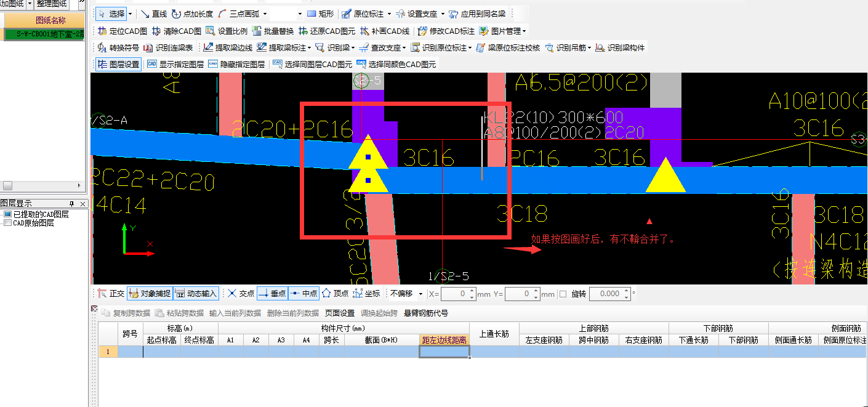This screenshot has height=407, width=868.
Task: Choose the 矩形 rectangle tool
Action: 320,14
